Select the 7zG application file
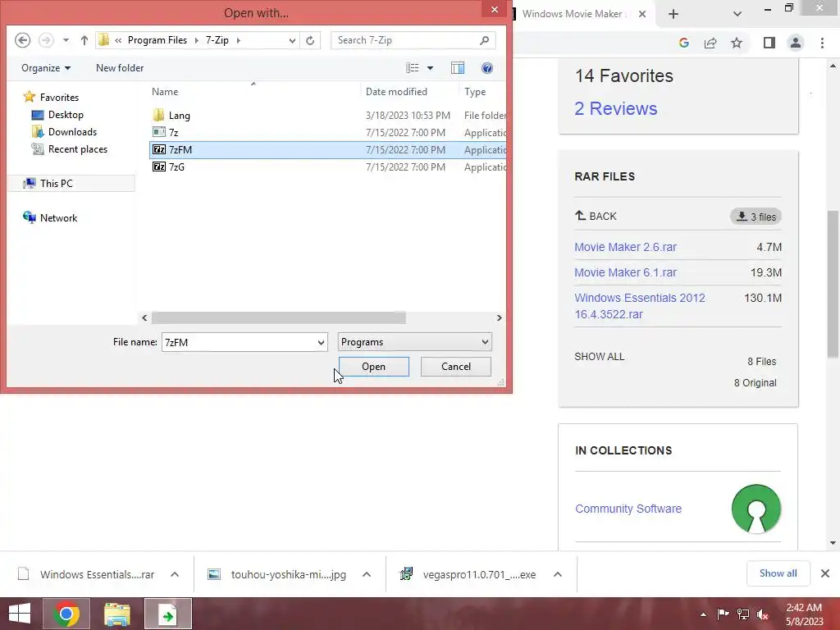The height and width of the screenshot is (630, 840). (176, 167)
